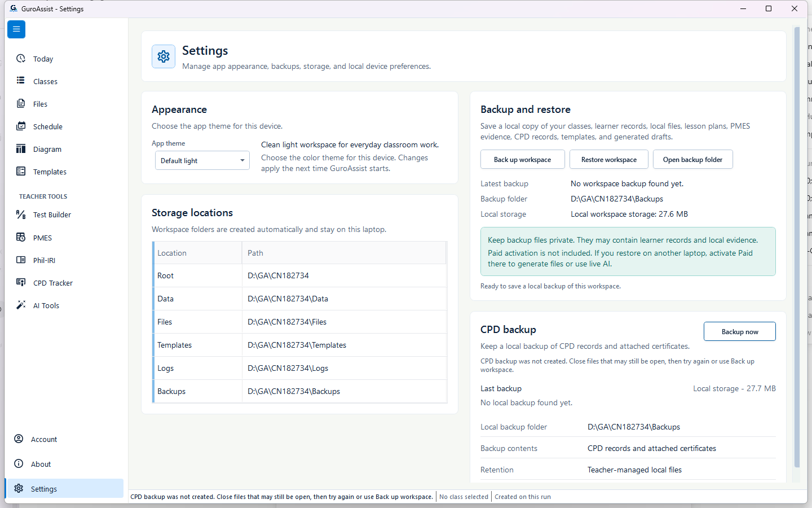Click the CPD Backup now button
Screen dimensions: 812x508
click(x=740, y=331)
